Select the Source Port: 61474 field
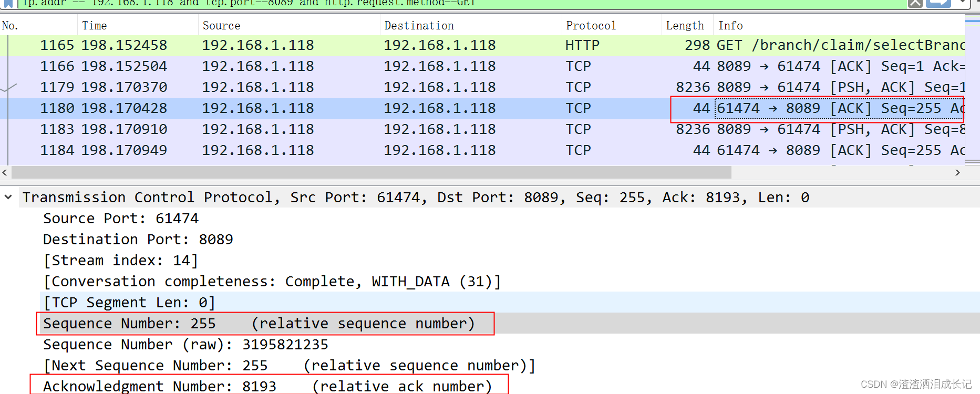Screen dimensions: 980x394 (x=121, y=219)
